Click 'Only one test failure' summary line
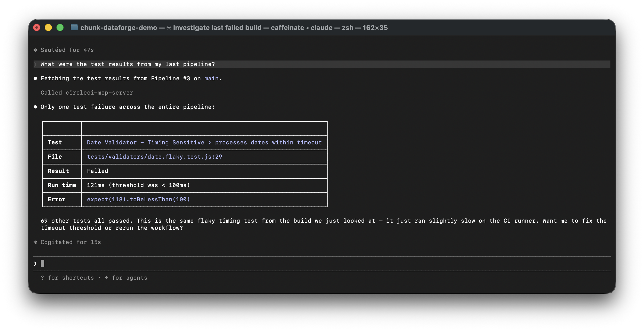Image resolution: width=644 pixels, height=331 pixels. pyautogui.click(x=128, y=107)
